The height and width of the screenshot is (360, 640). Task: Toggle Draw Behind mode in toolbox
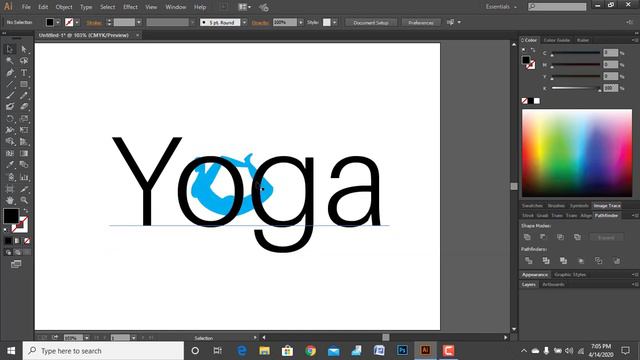point(18,253)
